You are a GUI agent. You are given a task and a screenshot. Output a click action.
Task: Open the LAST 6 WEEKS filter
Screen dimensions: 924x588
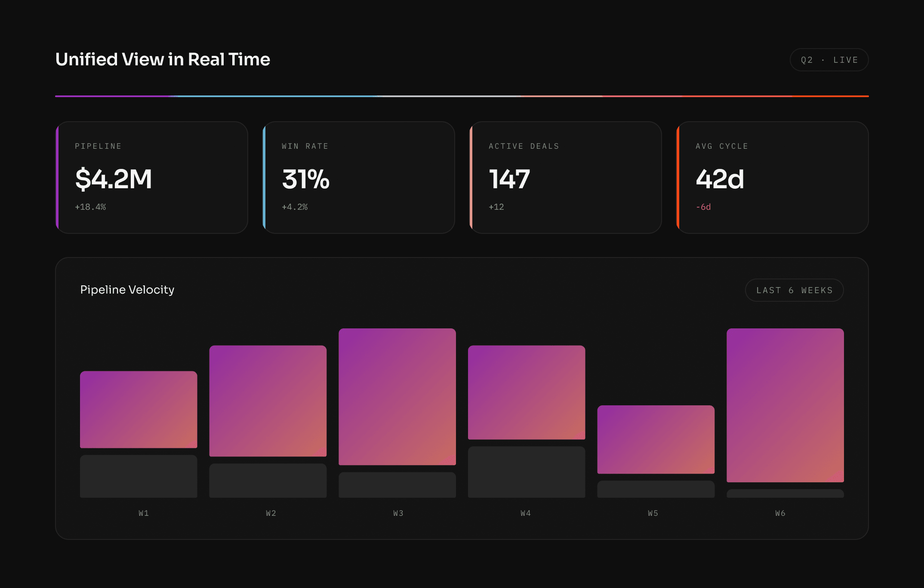[x=794, y=290]
